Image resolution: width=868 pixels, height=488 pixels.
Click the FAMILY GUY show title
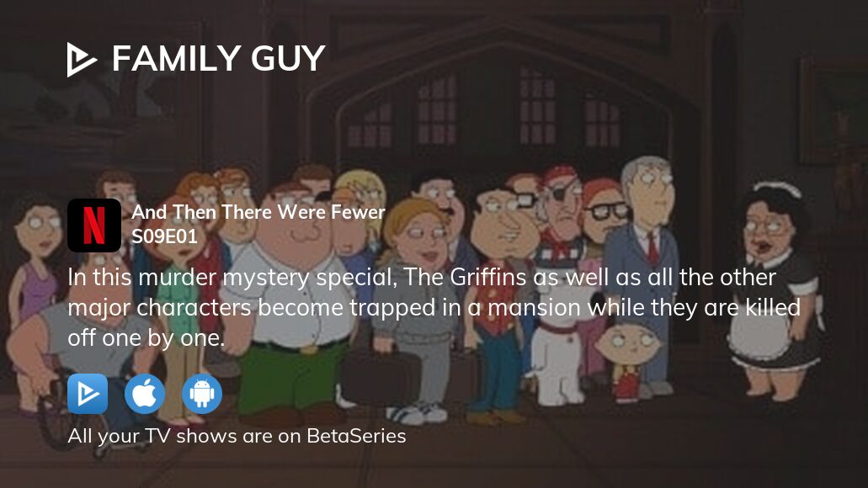coord(219,59)
